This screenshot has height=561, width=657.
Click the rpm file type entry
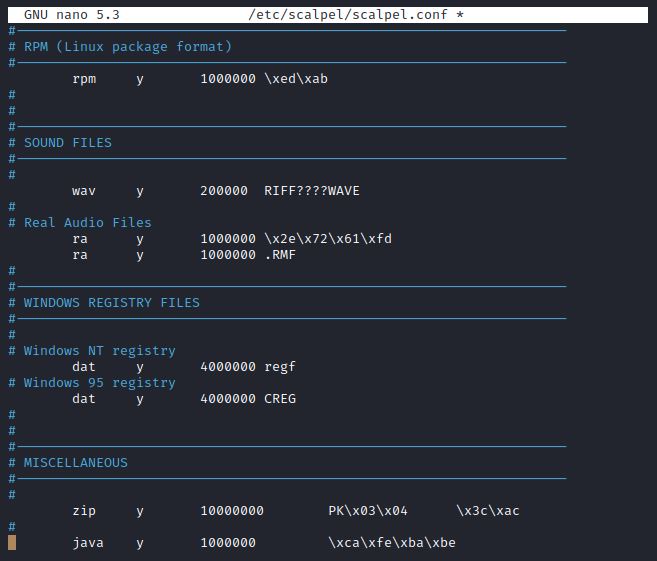click(84, 79)
